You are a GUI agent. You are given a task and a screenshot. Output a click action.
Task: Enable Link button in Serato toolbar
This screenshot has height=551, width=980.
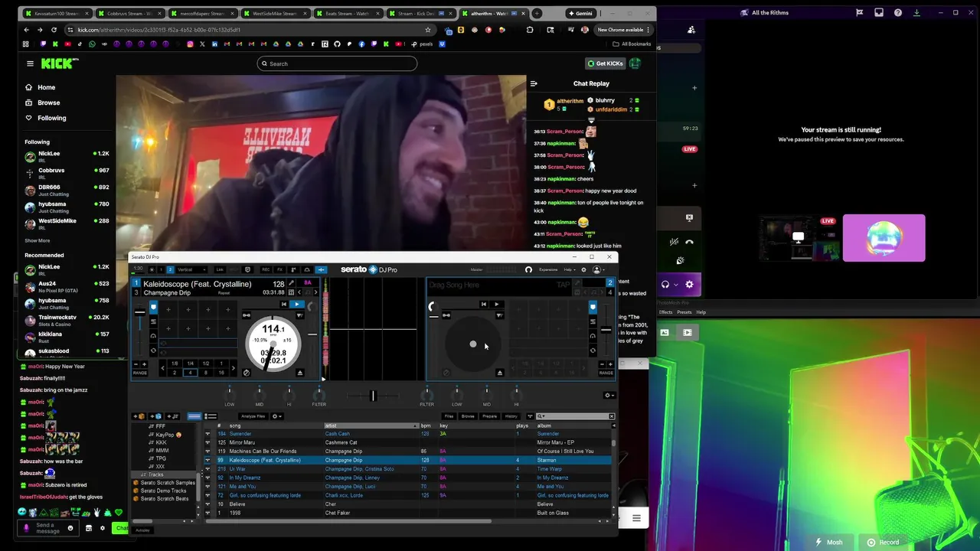coord(220,269)
